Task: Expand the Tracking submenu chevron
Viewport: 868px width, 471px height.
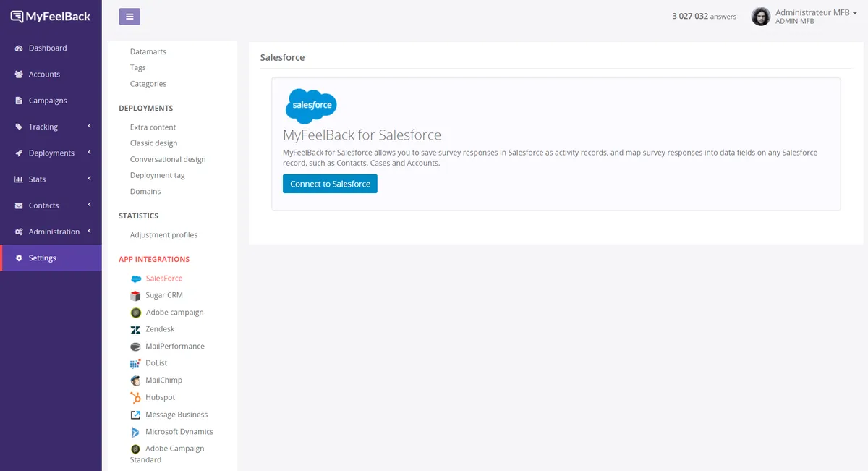Action: pos(89,127)
